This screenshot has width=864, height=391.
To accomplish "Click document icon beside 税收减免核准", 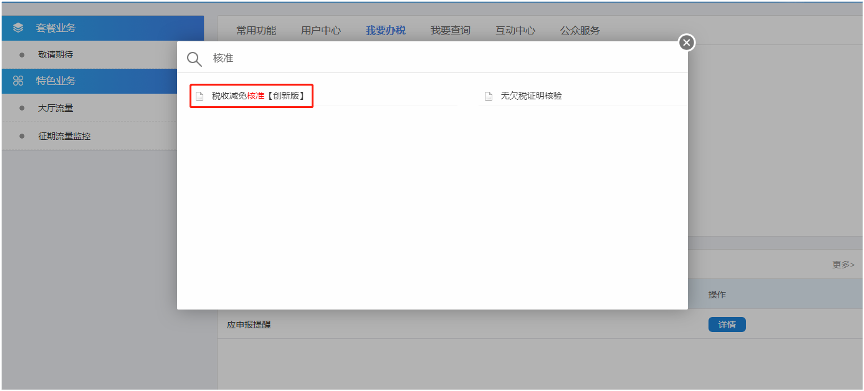I will [199, 96].
